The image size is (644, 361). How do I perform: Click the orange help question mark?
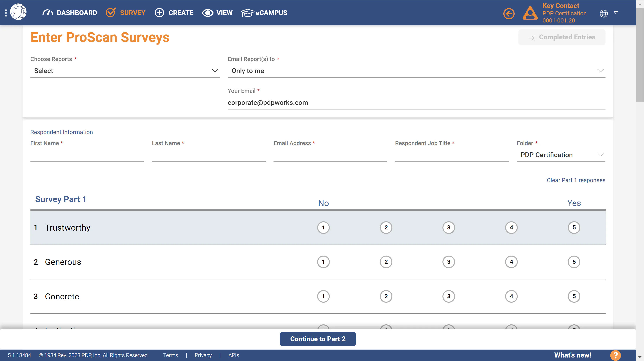(615, 355)
